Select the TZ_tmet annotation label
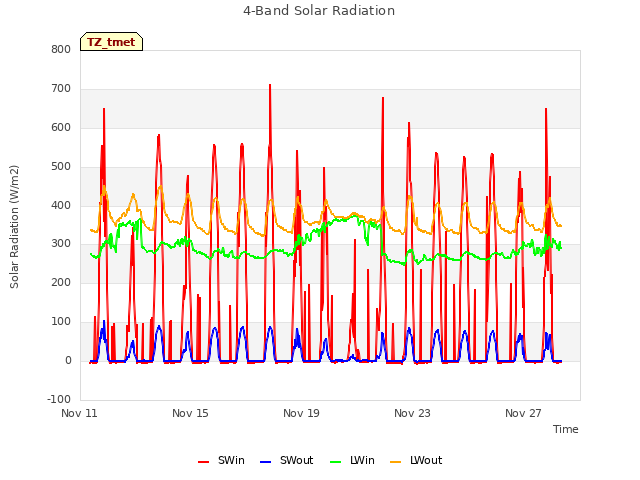 click(111, 42)
